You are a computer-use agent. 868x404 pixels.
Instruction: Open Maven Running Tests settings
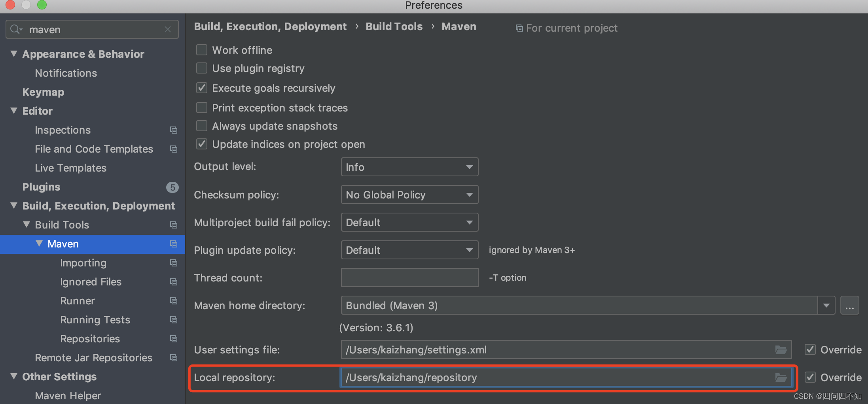[95, 320]
